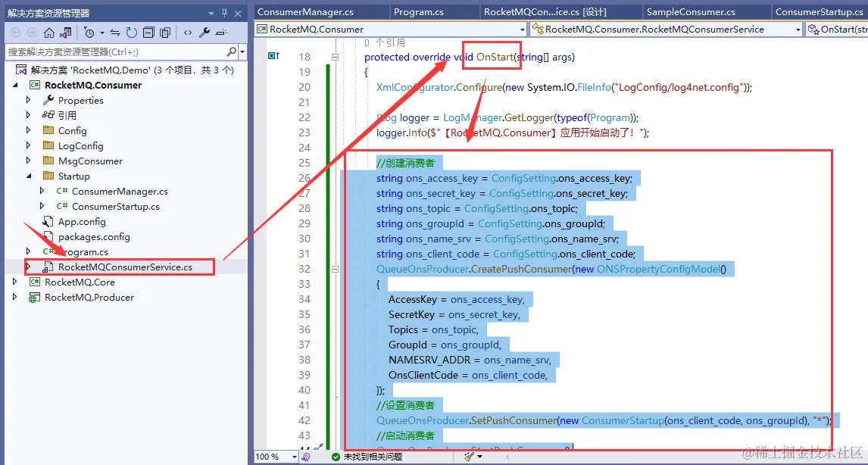Screen dimensions: 868x465
Task: Select solution 'RocketMQ.Demo' root node
Action: [133, 70]
